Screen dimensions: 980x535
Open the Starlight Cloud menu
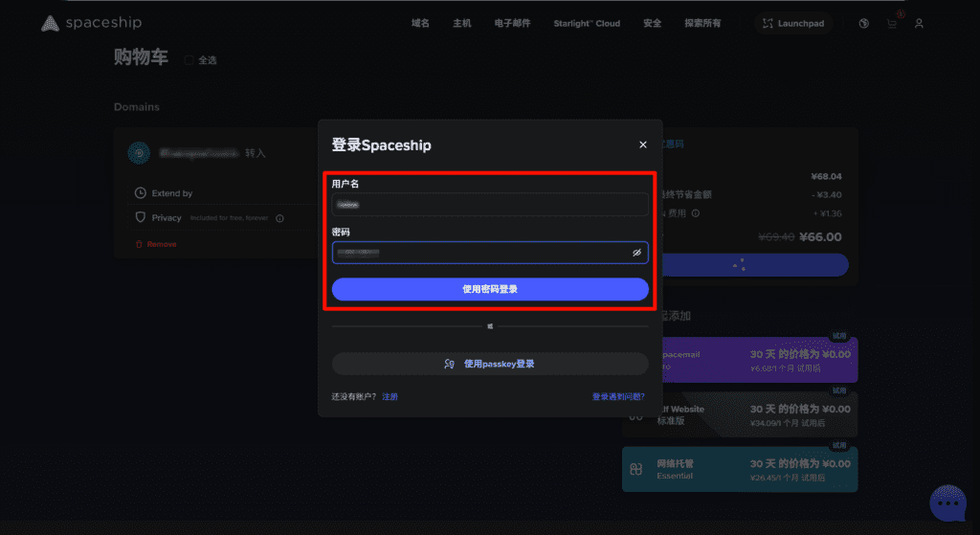click(x=587, y=23)
